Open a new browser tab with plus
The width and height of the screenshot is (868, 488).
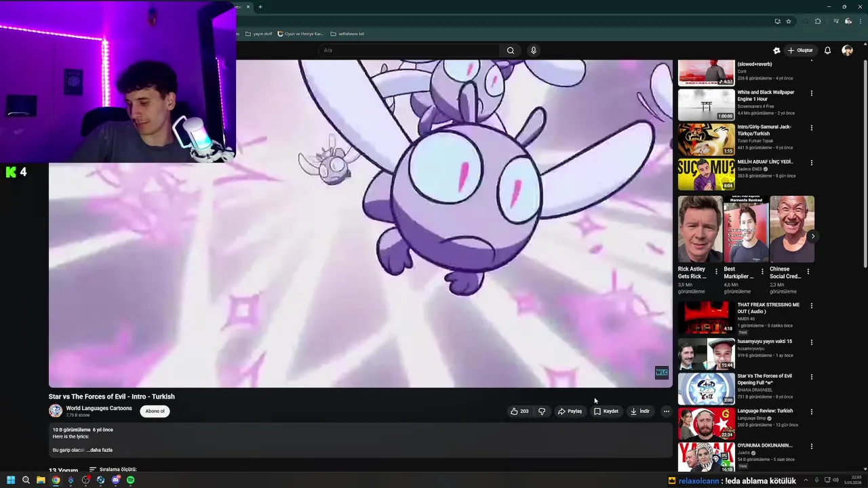tap(260, 7)
